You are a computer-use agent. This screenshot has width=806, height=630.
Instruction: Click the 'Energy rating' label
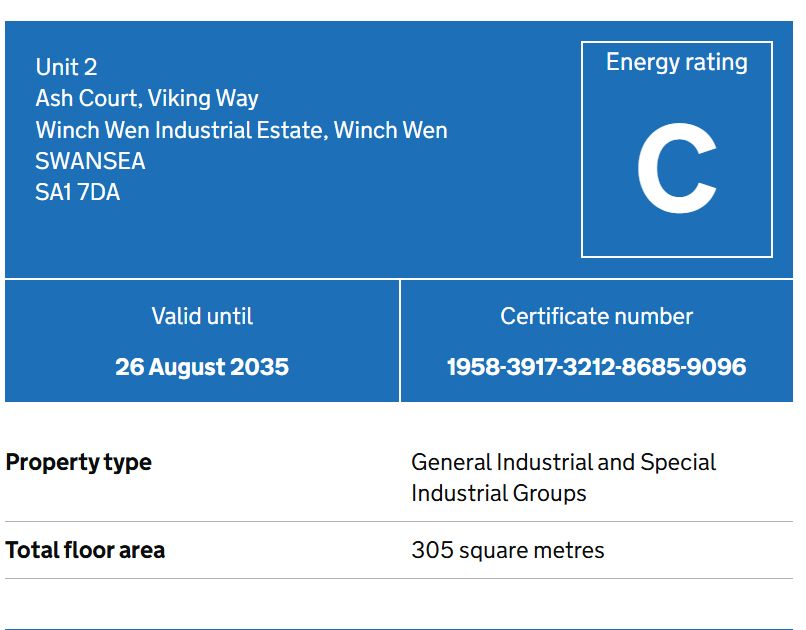coord(676,62)
